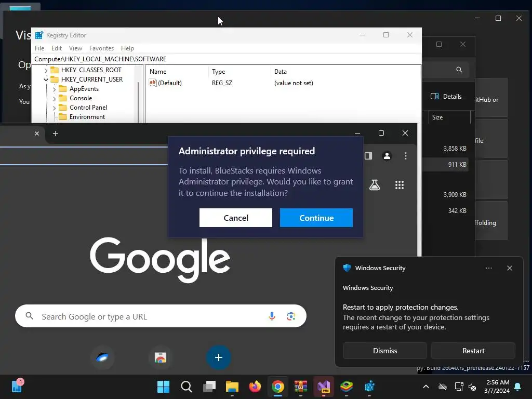Close the current Chrome tab
Screen dimensions: 532x399
(x=37, y=134)
